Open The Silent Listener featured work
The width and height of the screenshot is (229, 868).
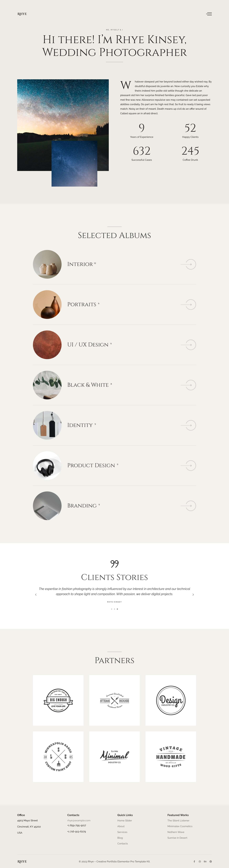coord(178,820)
